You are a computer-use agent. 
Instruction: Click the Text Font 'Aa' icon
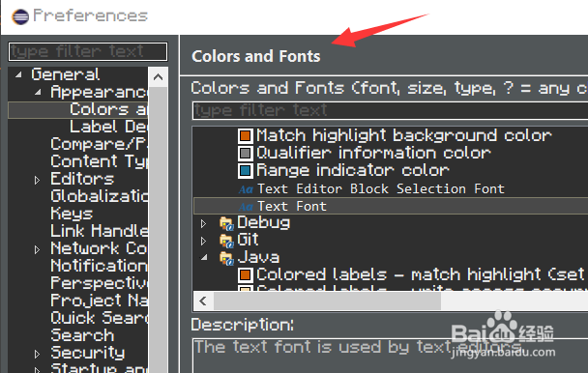[x=246, y=207]
